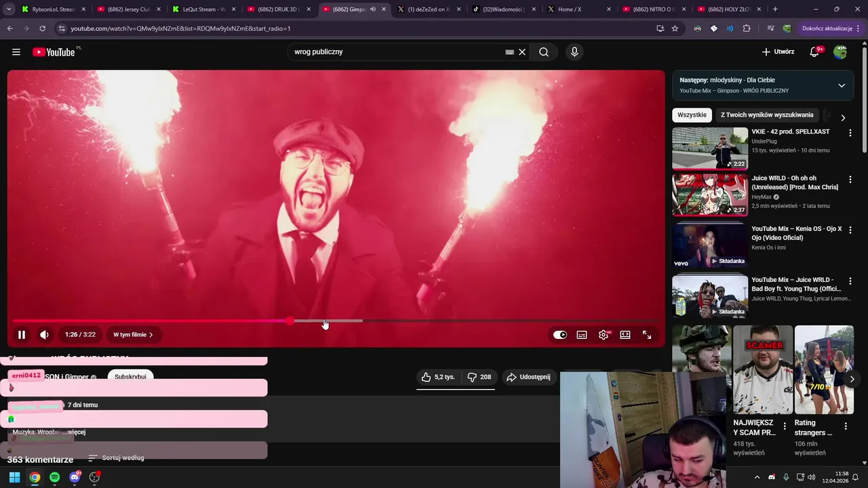
Task: Click the Udostępnij share button
Action: click(x=528, y=377)
